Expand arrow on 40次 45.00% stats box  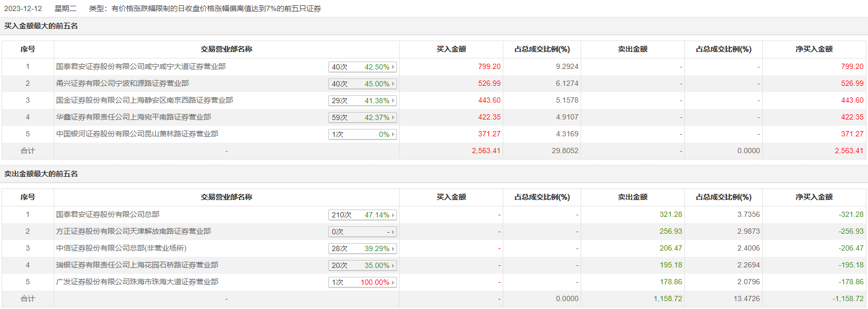393,84
